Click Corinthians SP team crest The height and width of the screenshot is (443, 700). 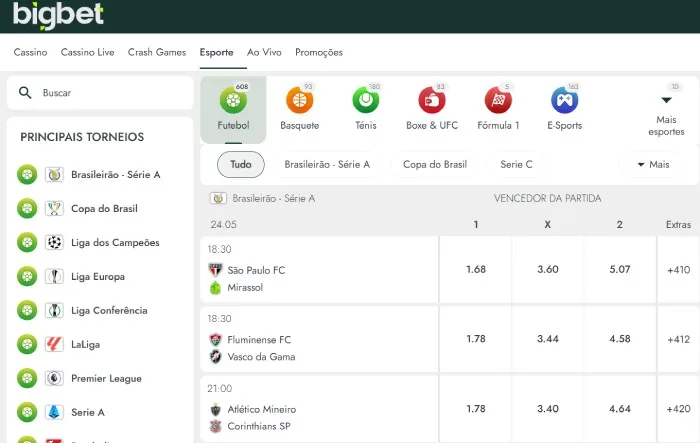(x=216, y=426)
